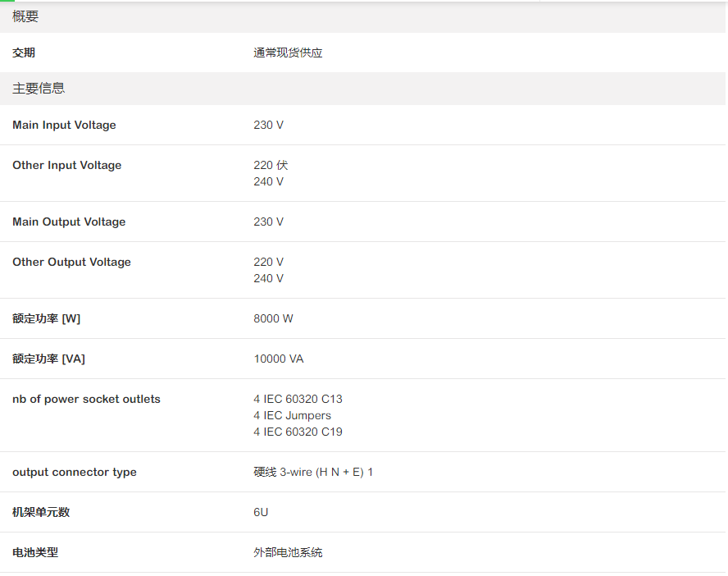Viewport: 728px width, 576px height.
Task: Collapse the 主要信息 section header
Action: pos(39,89)
